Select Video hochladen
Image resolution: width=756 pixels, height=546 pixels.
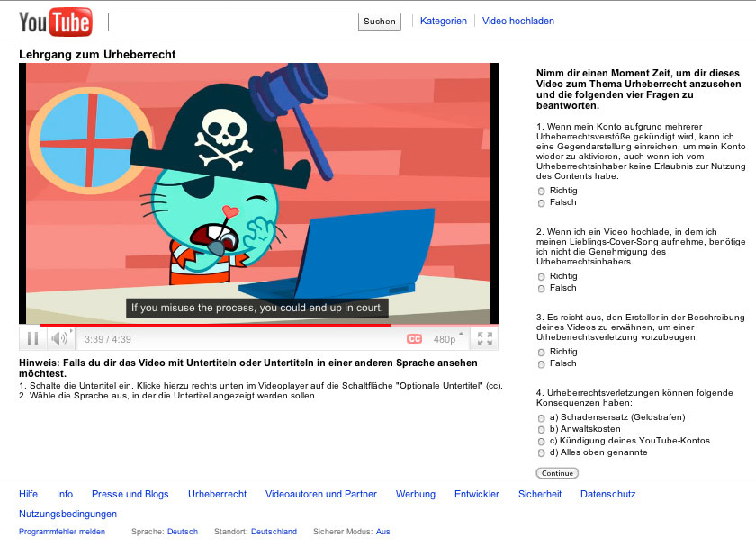(517, 21)
